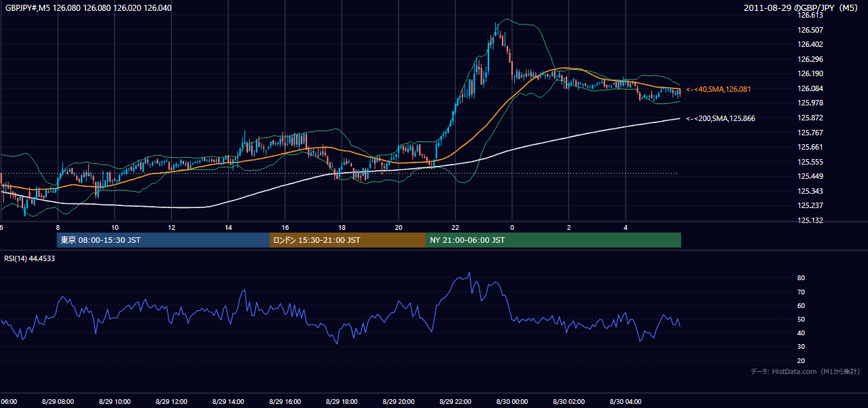Image resolution: width=868 pixels, height=408 pixels.
Task: Click the 8/30 02:00 time label
Action: tap(568, 402)
